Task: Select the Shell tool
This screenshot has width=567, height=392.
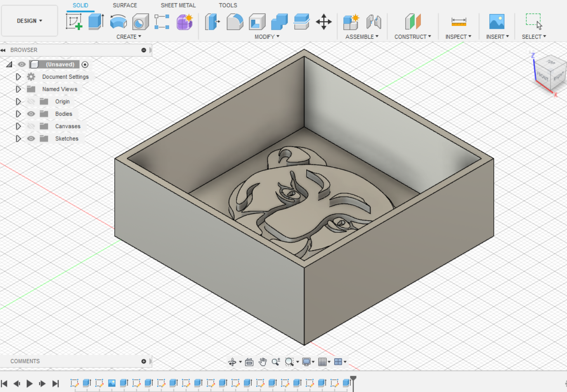Action: click(x=257, y=21)
